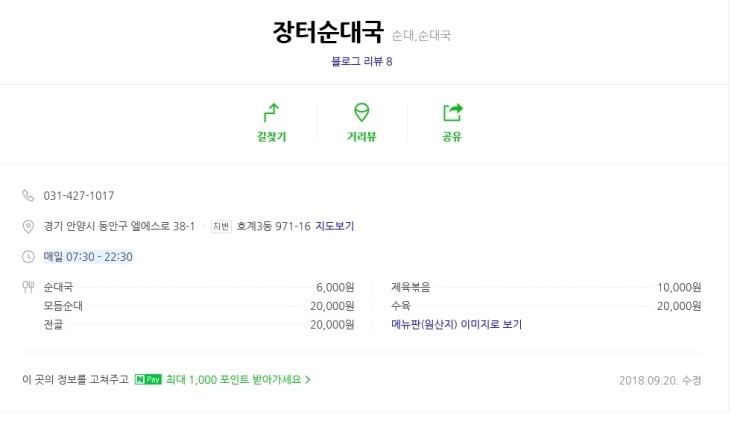This screenshot has width=740, height=424.
Task: Click the 2018.09.20. 수정 date
Action: (x=660, y=380)
